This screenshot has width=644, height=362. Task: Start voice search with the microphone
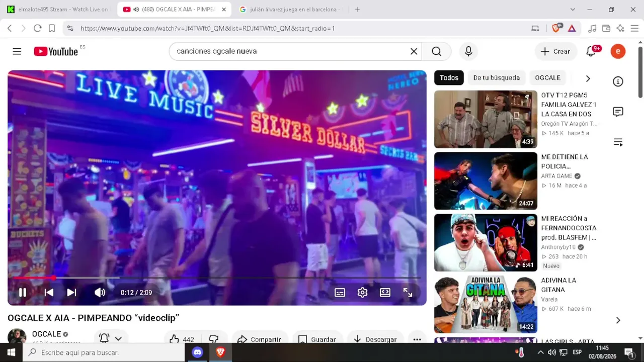point(468,51)
